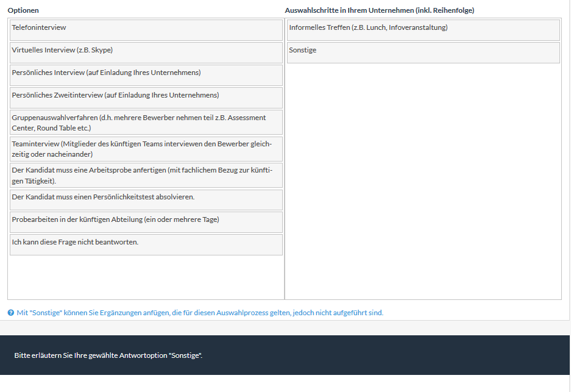Select the Persönliches Interview option
This screenshot has width=571, height=392.
(x=146, y=75)
